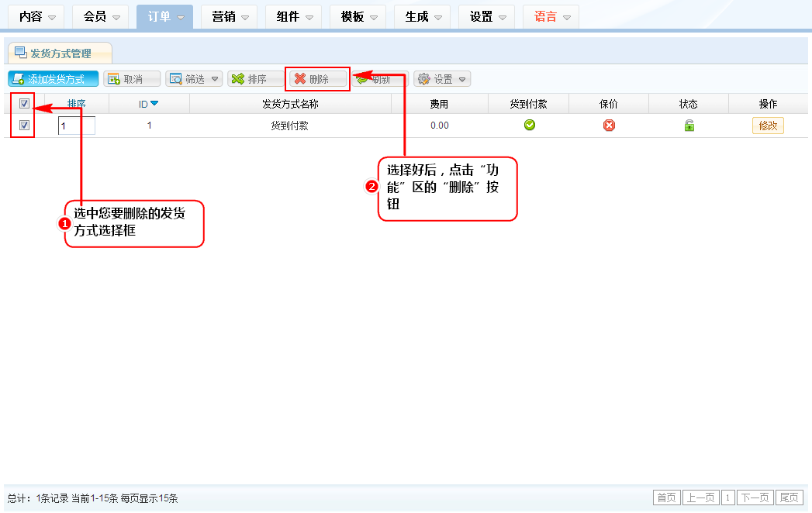Click the 添加发货方式 button
The image size is (812, 513).
pyautogui.click(x=54, y=79)
